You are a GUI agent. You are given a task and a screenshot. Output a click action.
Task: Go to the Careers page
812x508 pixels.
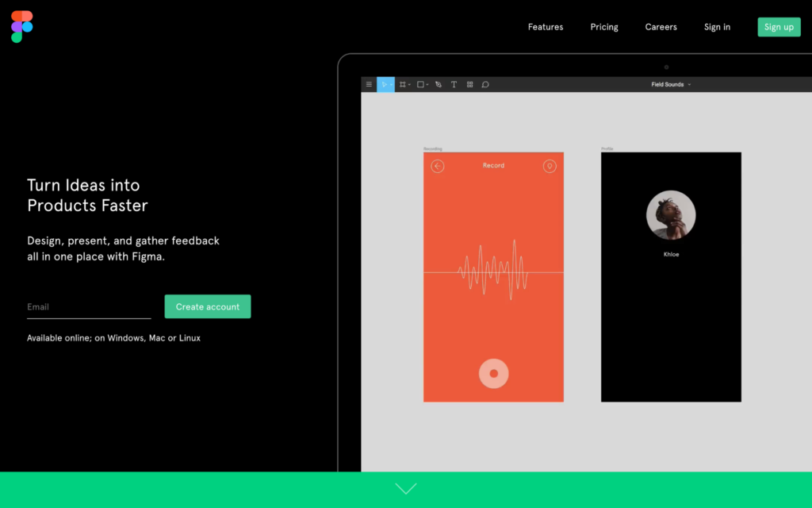[x=661, y=27]
